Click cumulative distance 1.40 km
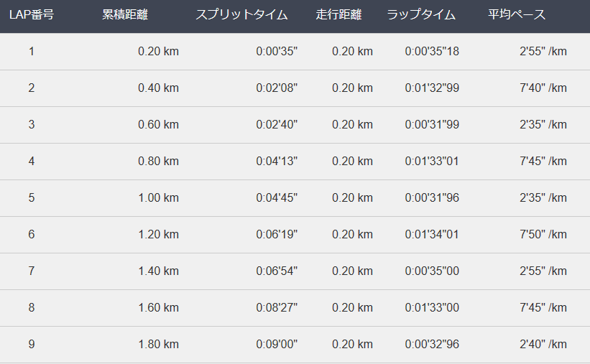This screenshot has height=364, width=590. (158, 271)
